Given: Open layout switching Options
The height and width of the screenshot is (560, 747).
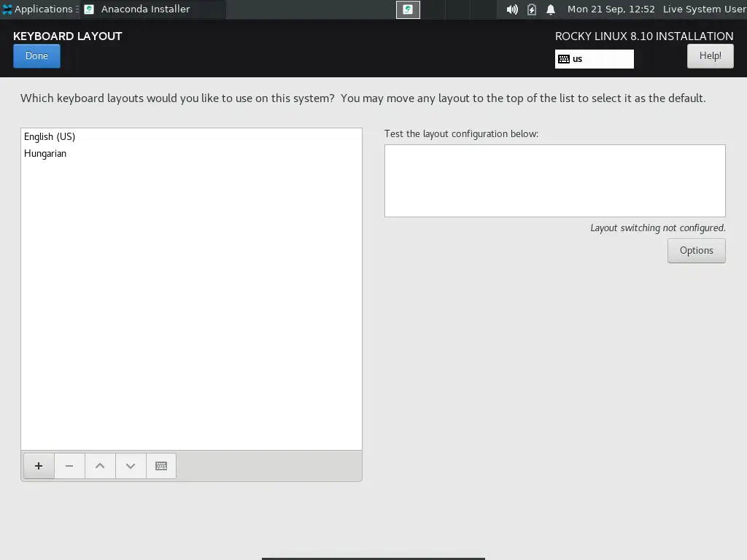Looking at the screenshot, I should click(x=696, y=251).
